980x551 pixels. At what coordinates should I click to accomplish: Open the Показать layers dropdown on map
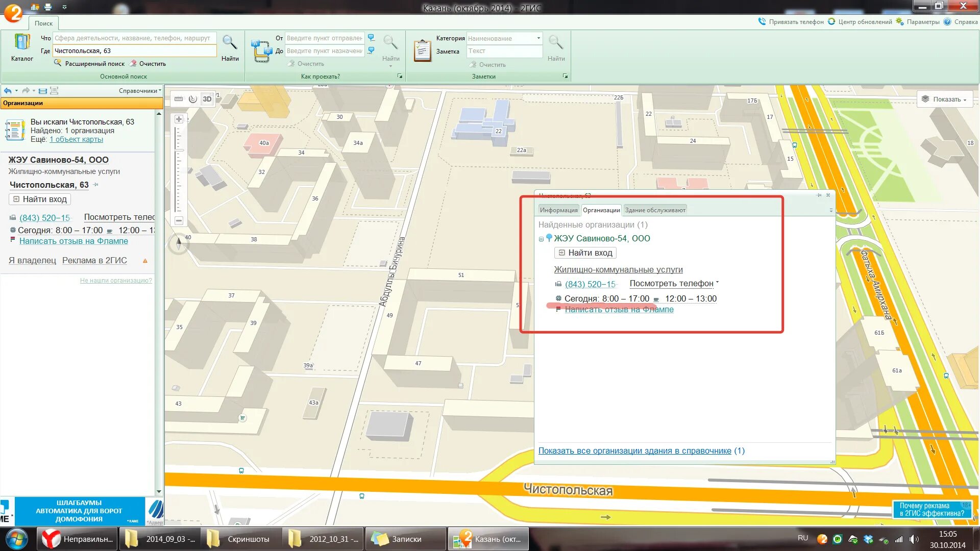(945, 99)
